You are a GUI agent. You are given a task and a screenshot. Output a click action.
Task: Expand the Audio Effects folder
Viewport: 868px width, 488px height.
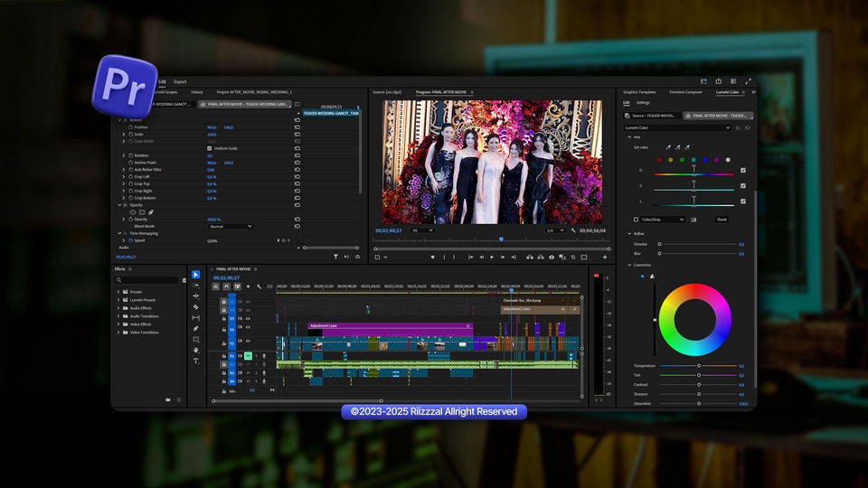(118, 308)
